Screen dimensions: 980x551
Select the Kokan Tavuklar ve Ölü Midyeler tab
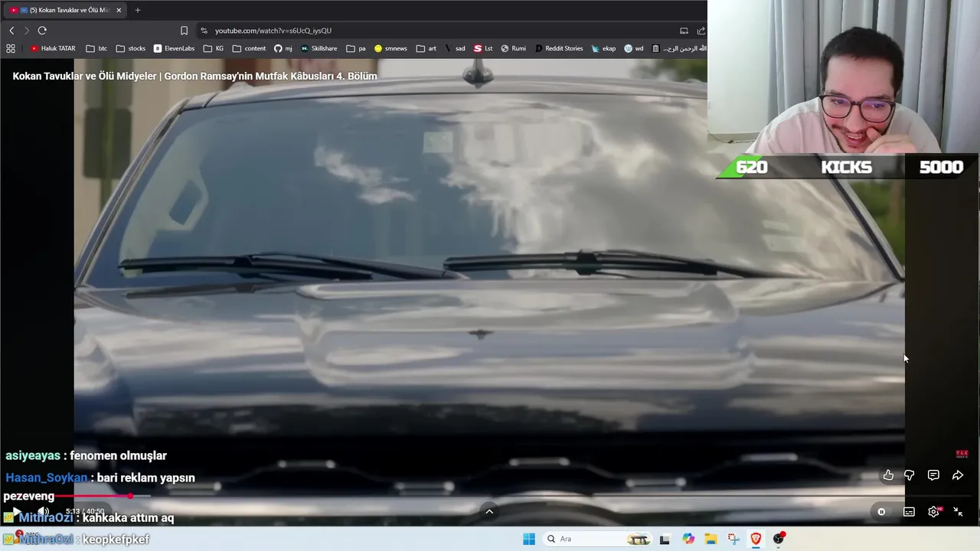pos(65,10)
